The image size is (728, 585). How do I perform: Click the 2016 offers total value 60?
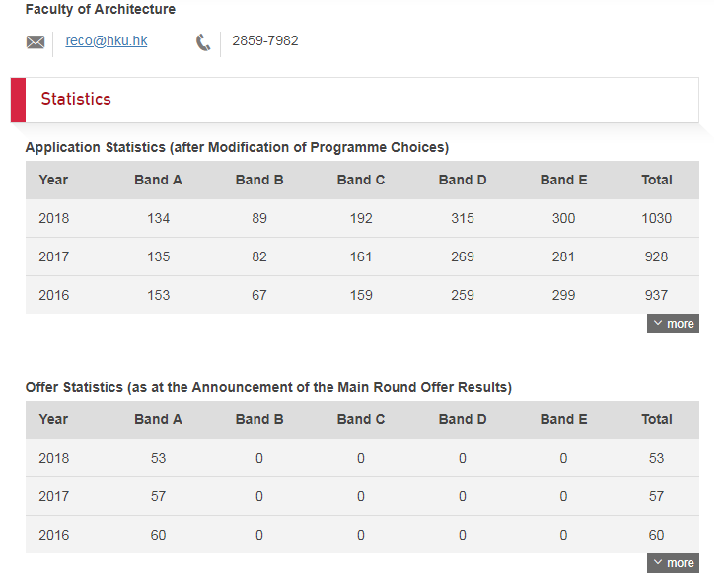click(x=657, y=535)
